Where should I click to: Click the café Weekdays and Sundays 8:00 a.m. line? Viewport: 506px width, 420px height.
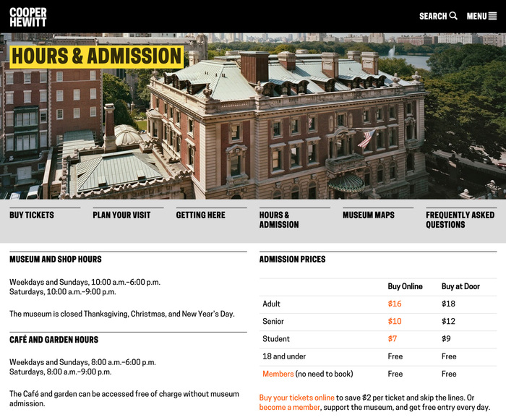pyautogui.click(x=82, y=362)
